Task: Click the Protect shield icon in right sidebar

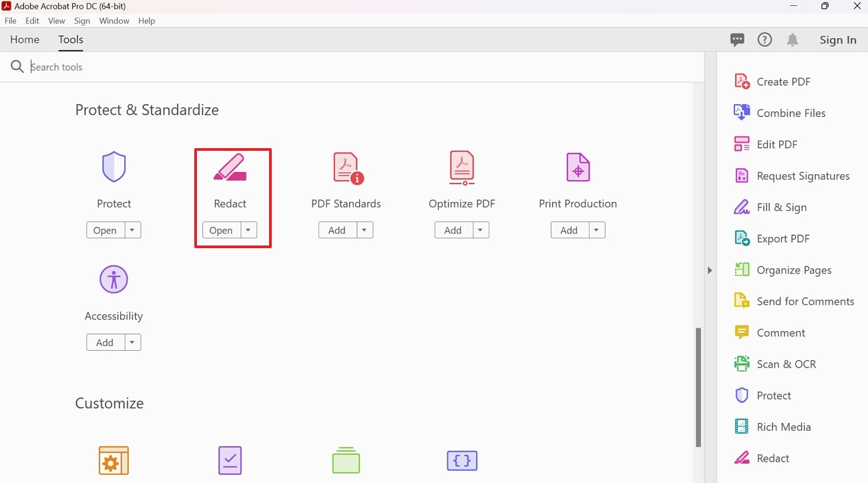Action: [x=742, y=395]
